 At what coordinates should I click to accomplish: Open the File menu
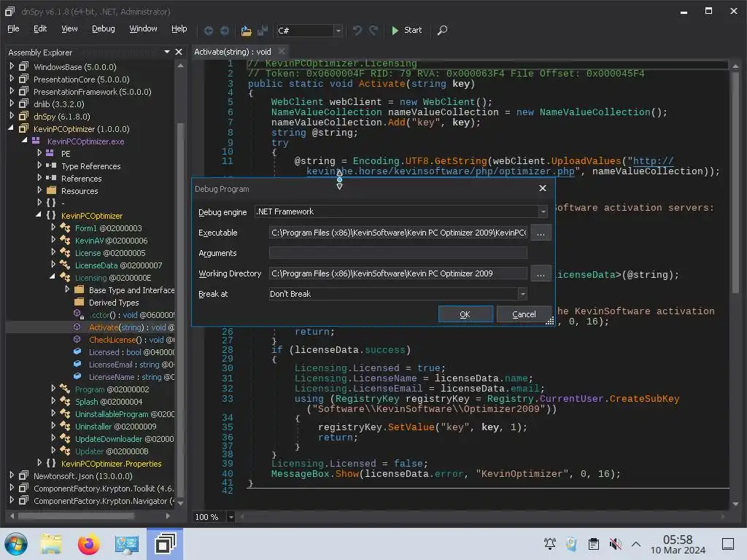[13, 28]
